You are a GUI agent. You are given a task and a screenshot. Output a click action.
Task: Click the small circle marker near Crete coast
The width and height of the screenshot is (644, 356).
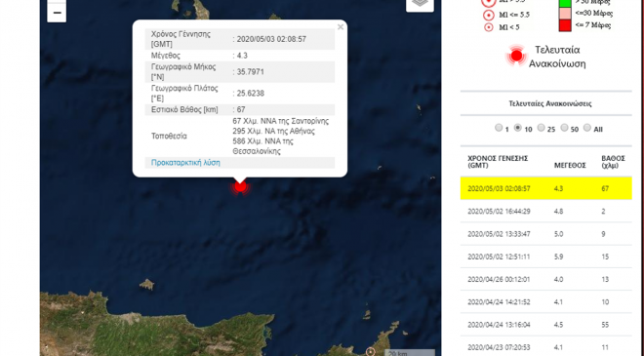(371, 352)
